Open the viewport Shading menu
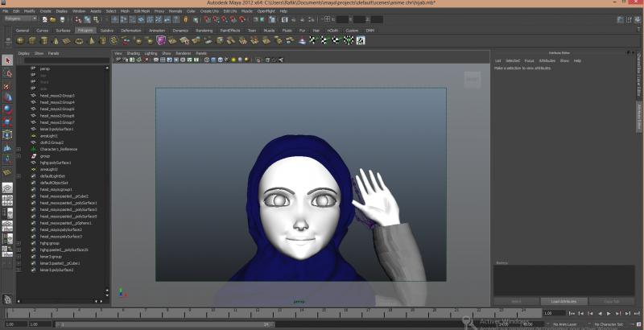This screenshot has width=644, height=330. pyautogui.click(x=133, y=53)
